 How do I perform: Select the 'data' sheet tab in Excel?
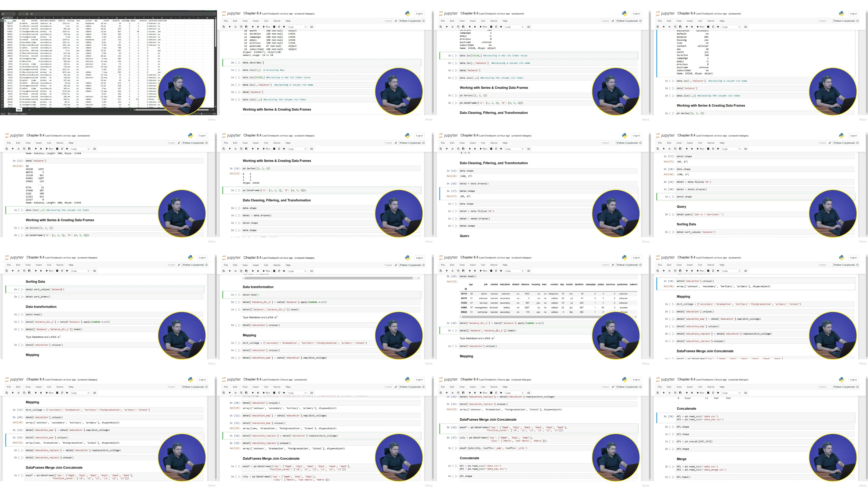click(19, 110)
